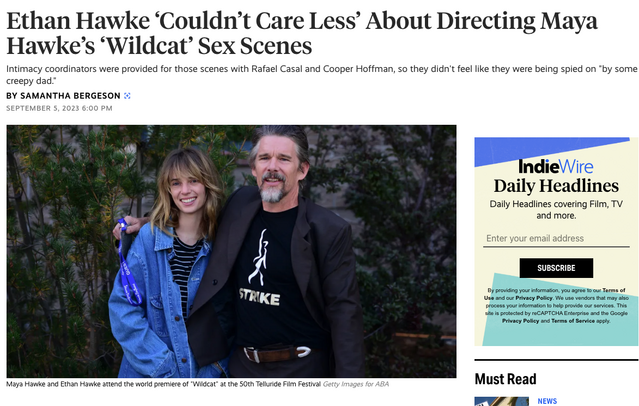Click the Must Read section heading
The image size is (639, 406).
[505, 379]
